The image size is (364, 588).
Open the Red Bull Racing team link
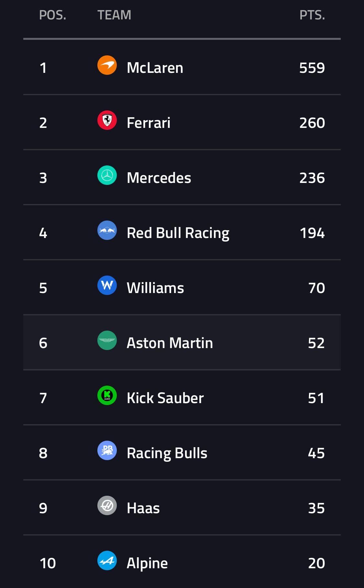pos(178,233)
